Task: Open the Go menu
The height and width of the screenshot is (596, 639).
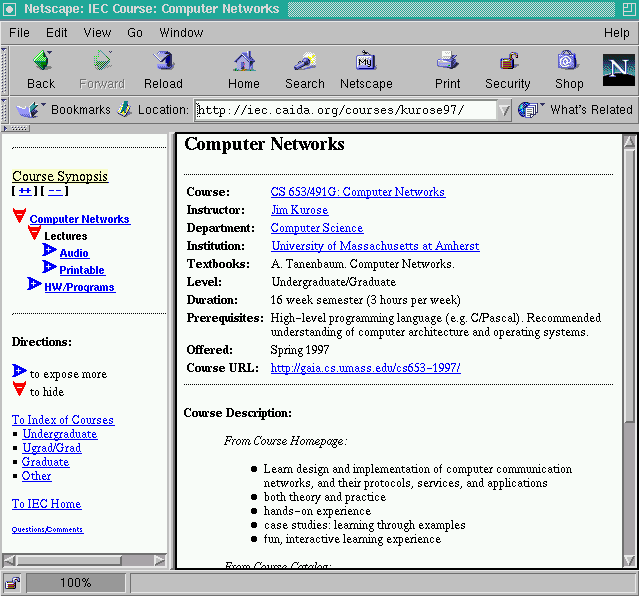Action: point(135,33)
